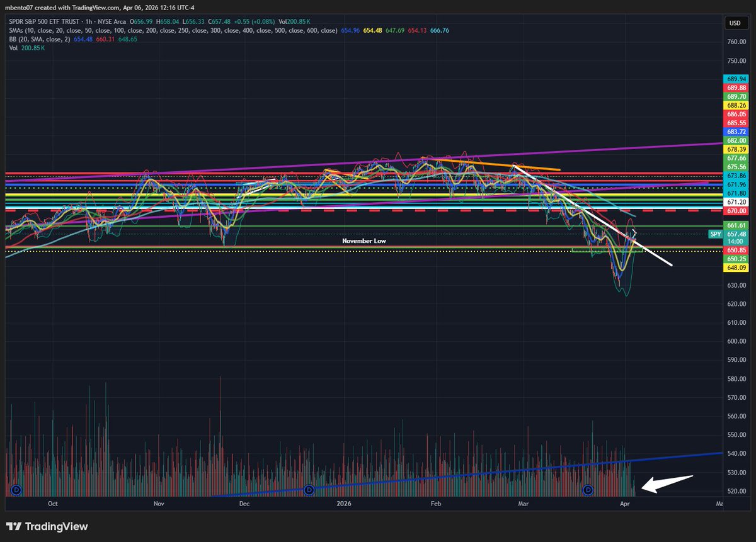The height and width of the screenshot is (542, 756).
Task: Click 520.00 on the price scale
Action: coord(736,491)
